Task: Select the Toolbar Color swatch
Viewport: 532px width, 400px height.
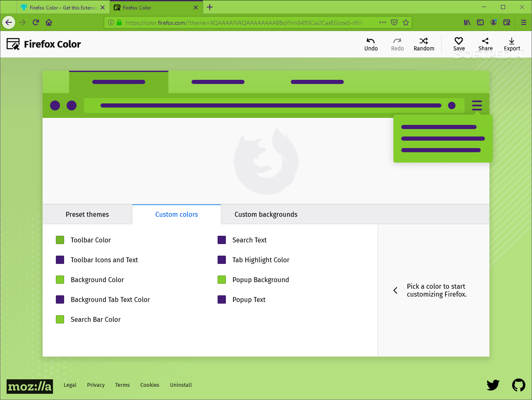Action: 60,240
